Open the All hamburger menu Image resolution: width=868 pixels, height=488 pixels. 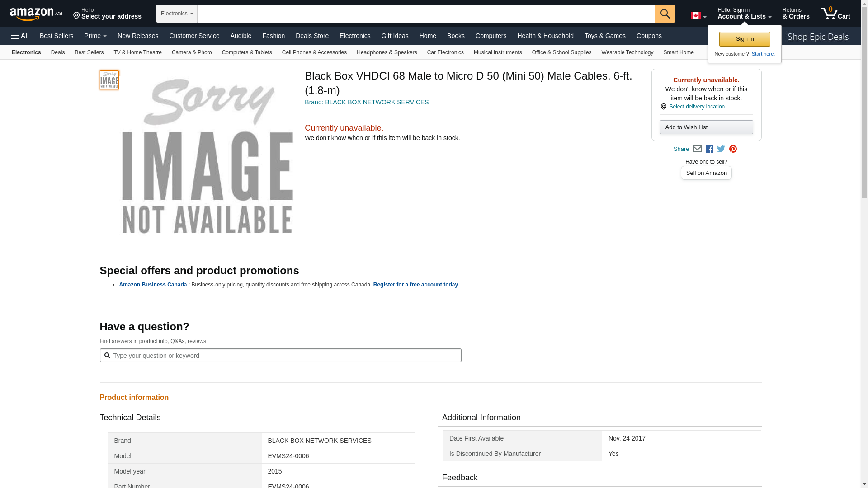[x=20, y=36]
